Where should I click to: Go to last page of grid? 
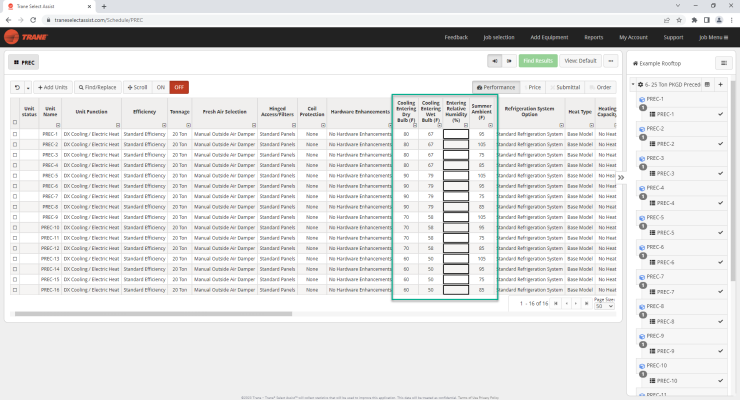586,303
